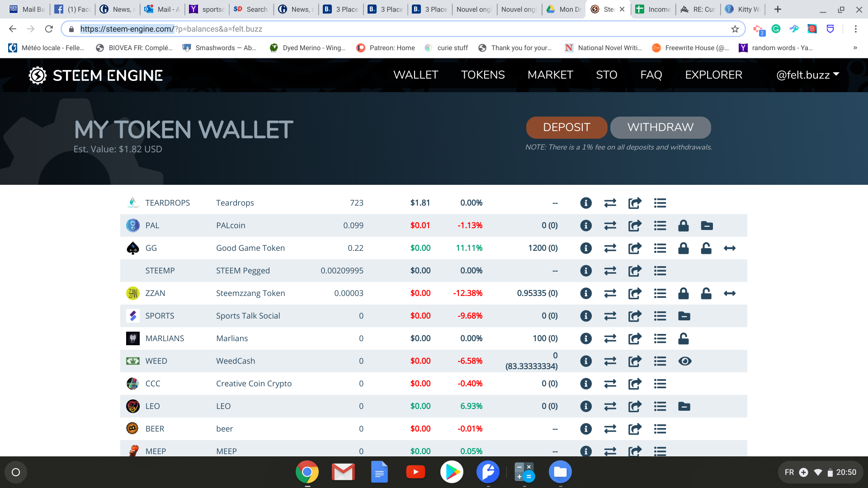Click Good Game Token name text
The width and height of the screenshot is (868, 488).
pyautogui.click(x=250, y=248)
